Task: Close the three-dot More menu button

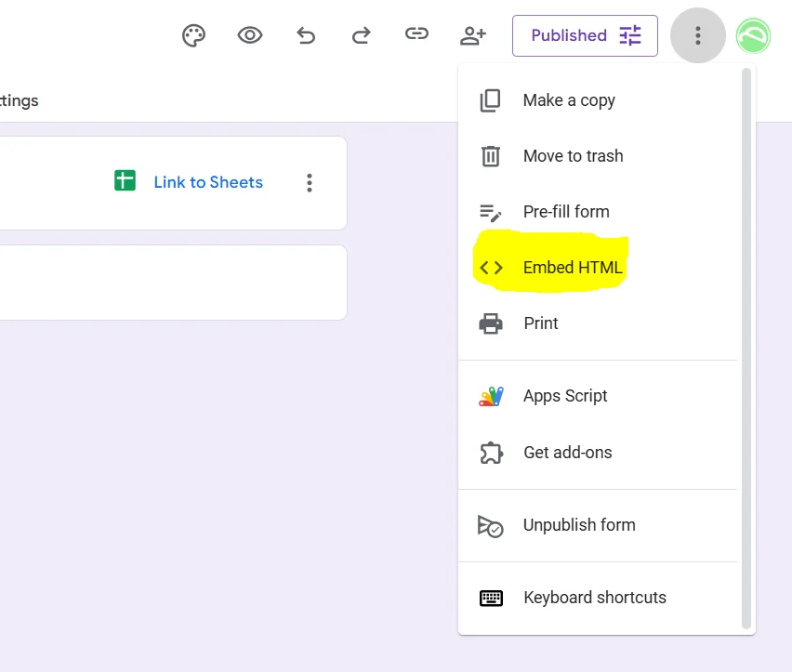Action: coord(697,36)
